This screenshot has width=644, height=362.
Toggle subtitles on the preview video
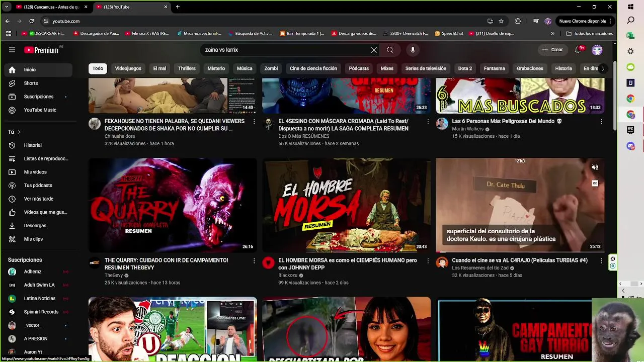tap(595, 184)
